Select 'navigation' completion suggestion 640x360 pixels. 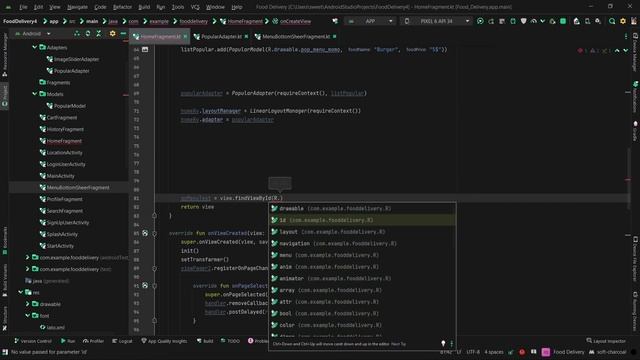[x=362, y=244]
